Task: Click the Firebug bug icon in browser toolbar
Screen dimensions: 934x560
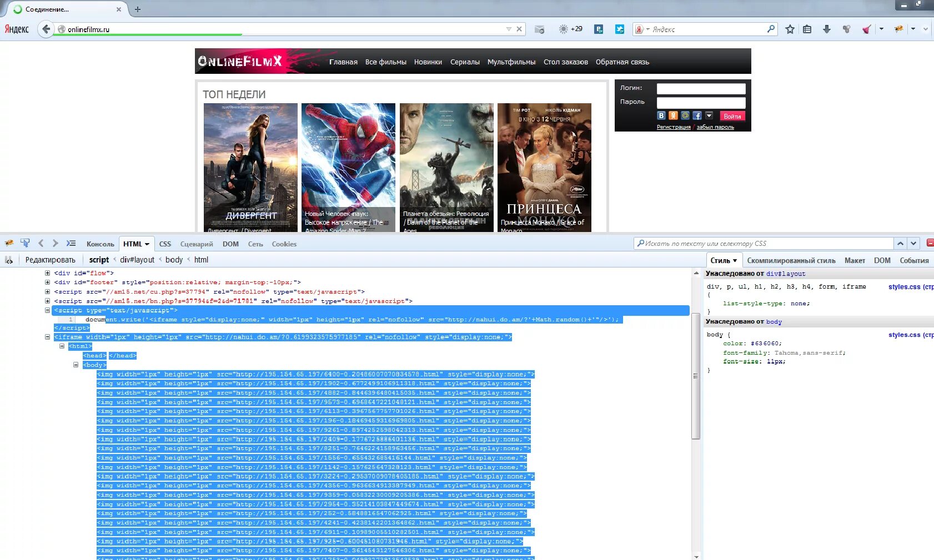Action: coord(898,29)
